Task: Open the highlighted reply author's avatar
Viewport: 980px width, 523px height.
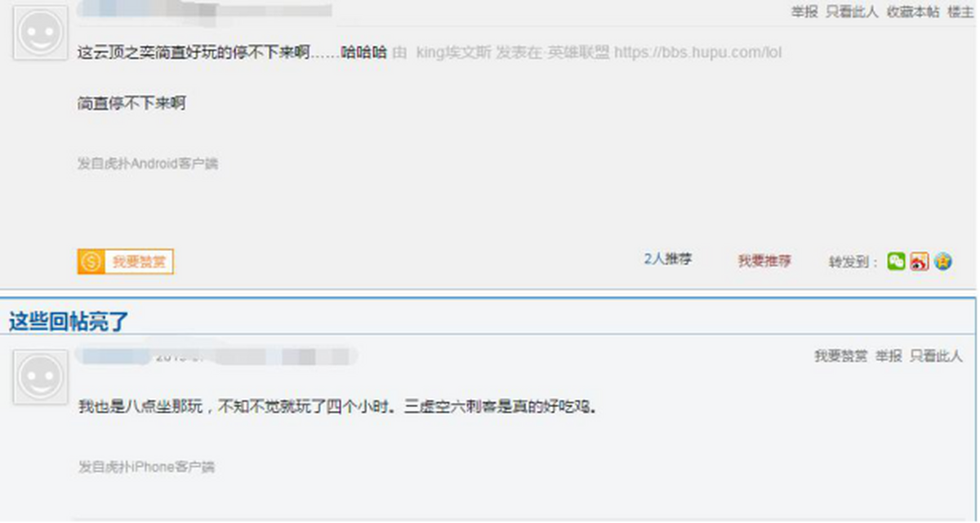Action: click(41, 377)
